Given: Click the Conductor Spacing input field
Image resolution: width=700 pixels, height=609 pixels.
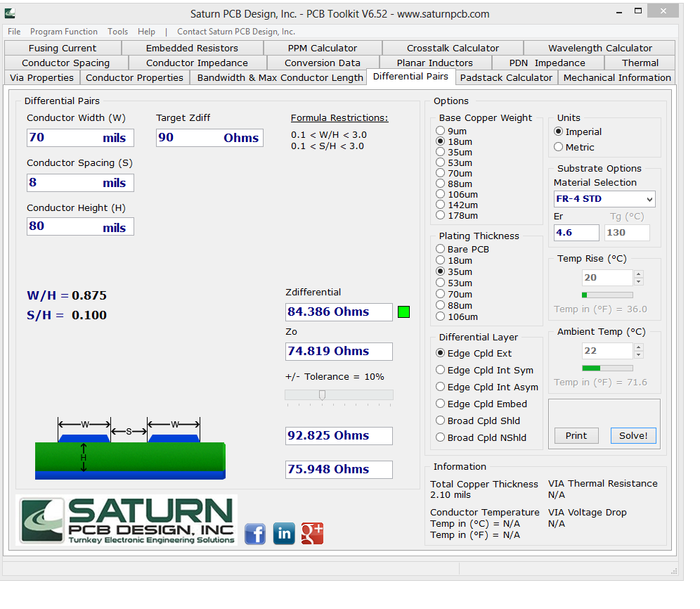Looking at the screenshot, I should (x=80, y=183).
